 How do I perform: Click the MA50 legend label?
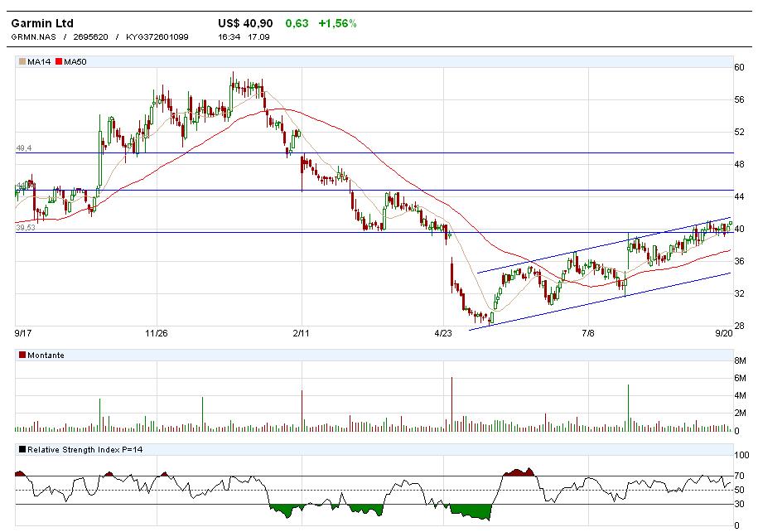coord(75,61)
